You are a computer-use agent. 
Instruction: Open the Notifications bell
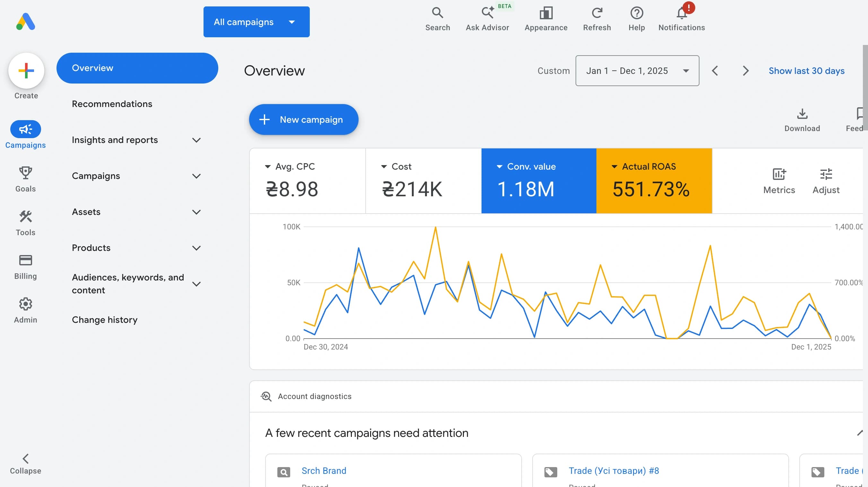pos(682,13)
